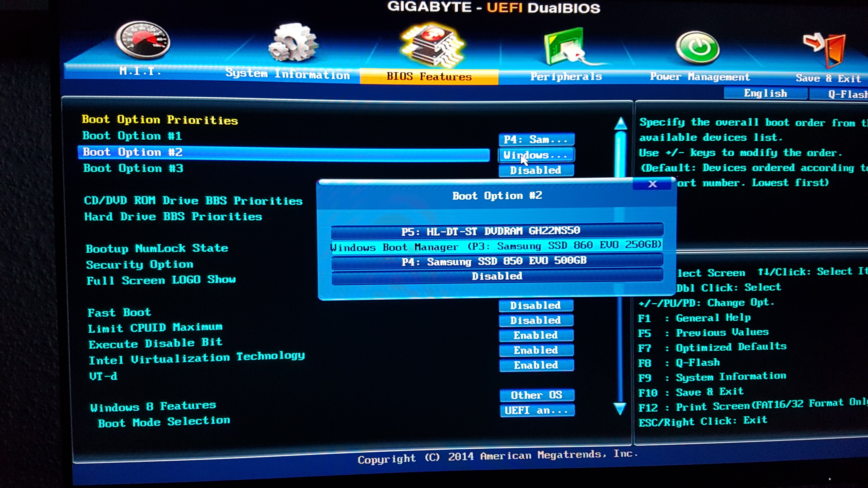The image size is (868, 488).
Task: Select Windows Boot Manager in the popup
Action: pos(497,246)
